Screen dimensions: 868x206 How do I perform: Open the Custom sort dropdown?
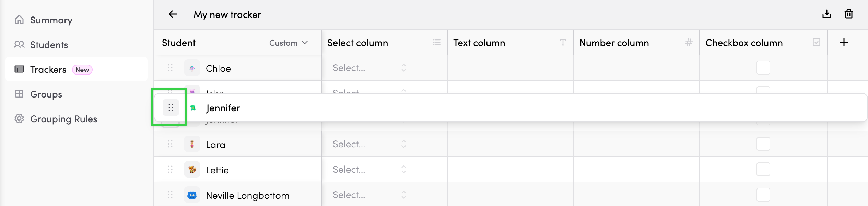click(x=288, y=43)
